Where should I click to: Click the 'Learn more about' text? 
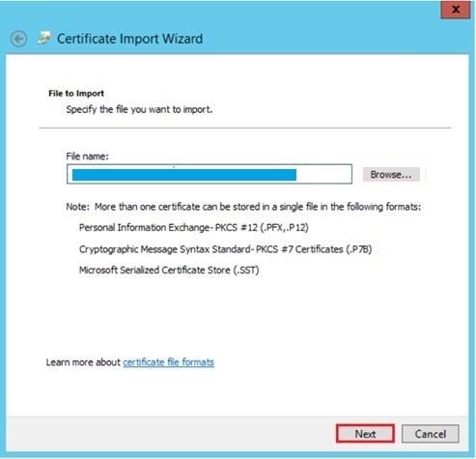click(x=83, y=362)
